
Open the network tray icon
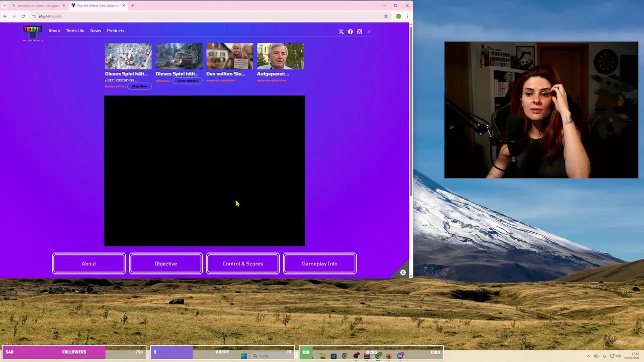612,356
